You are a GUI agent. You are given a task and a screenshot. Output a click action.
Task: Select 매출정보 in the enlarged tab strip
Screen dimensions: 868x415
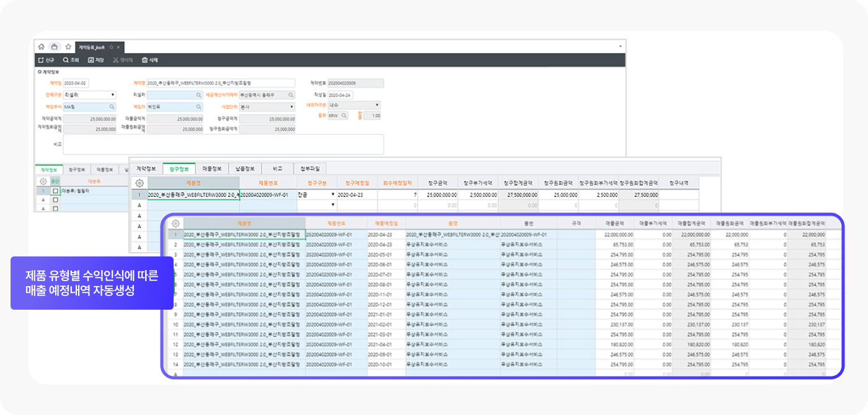coord(211,168)
